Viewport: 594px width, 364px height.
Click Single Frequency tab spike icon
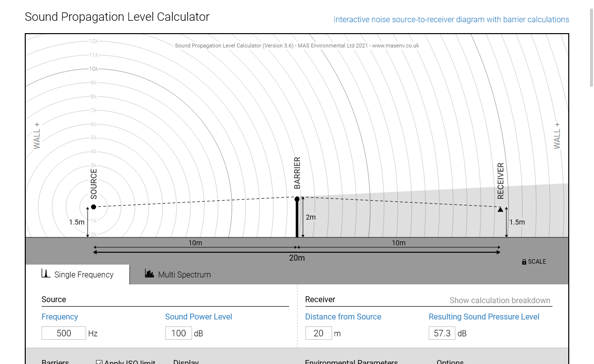coord(46,273)
